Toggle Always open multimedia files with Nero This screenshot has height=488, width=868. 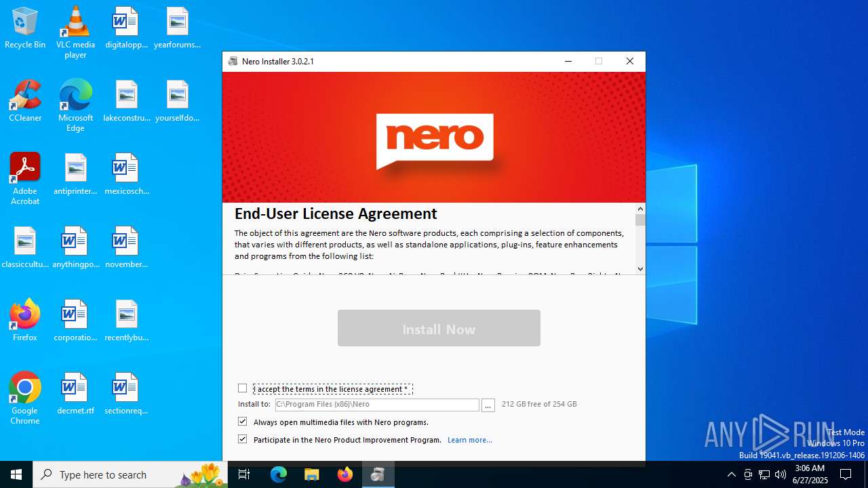pyautogui.click(x=242, y=422)
